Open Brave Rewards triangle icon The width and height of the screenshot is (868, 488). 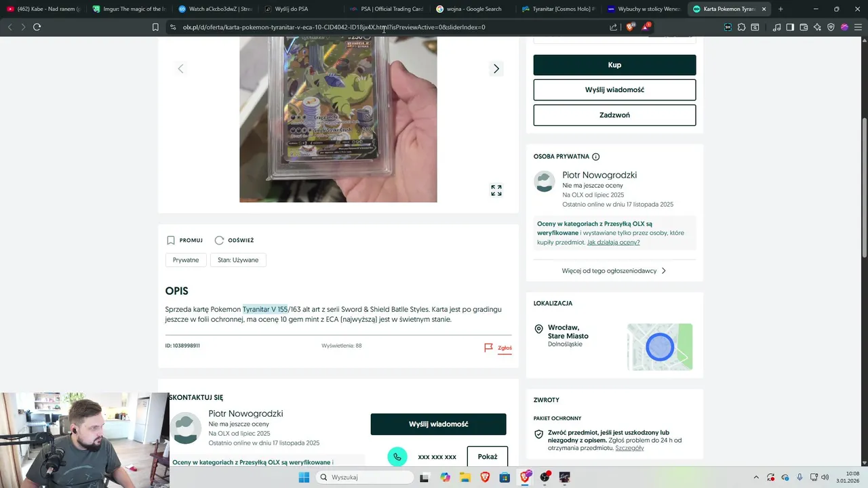pyautogui.click(x=646, y=27)
